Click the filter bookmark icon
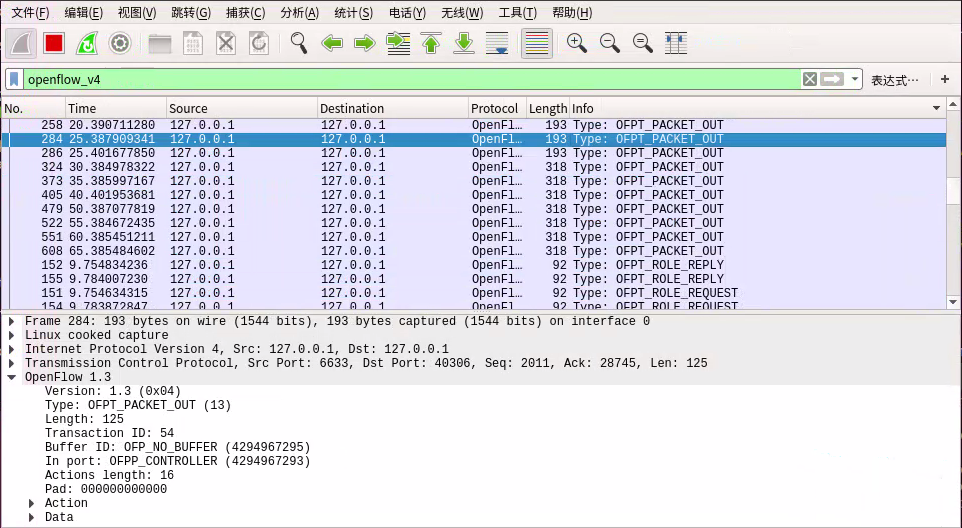The width and height of the screenshot is (962, 528). pyautogui.click(x=14, y=79)
